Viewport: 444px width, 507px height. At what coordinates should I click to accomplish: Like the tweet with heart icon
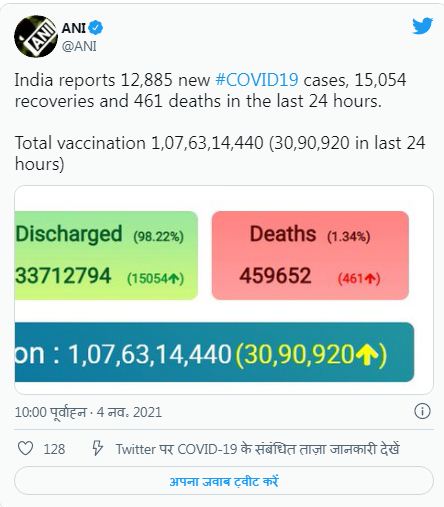(25, 448)
